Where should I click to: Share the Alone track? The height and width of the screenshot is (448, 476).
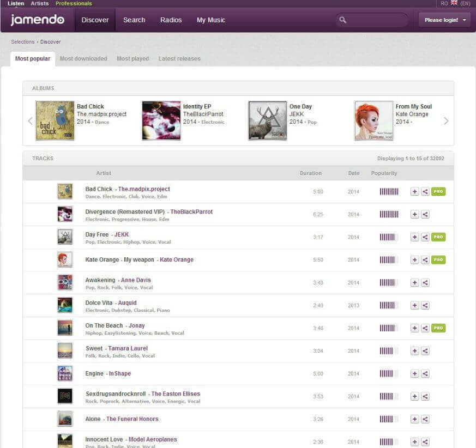[425, 419]
